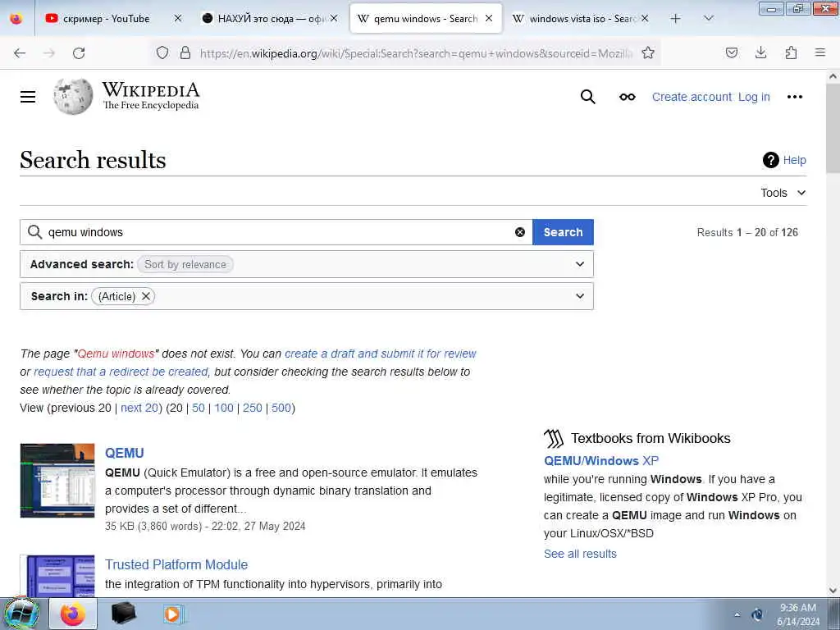Expand Search in namespaces chevron
The height and width of the screenshot is (630, 840).
(580, 296)
